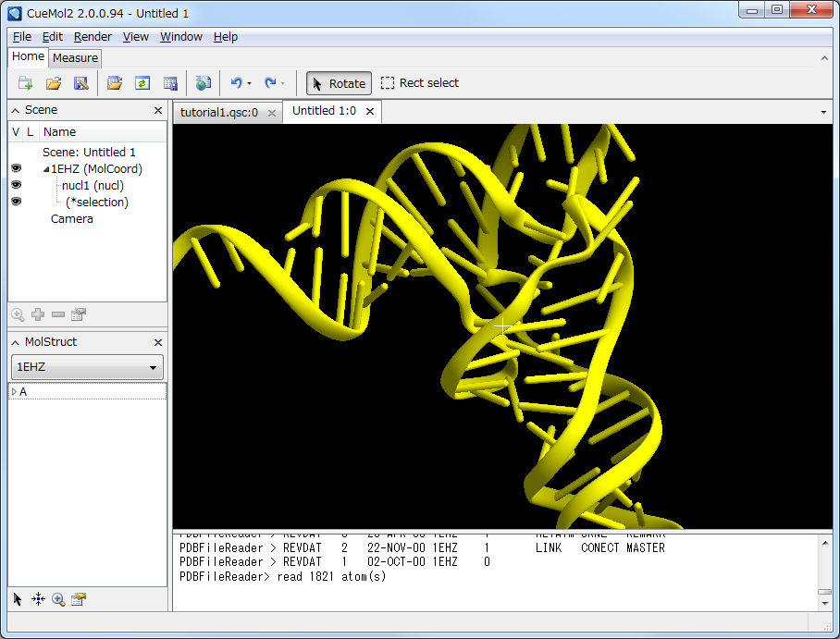Open the Redo history dropdown arrow
Image resolution: width=840 pixels, height=639 pixels.
[x=282, y=83]
